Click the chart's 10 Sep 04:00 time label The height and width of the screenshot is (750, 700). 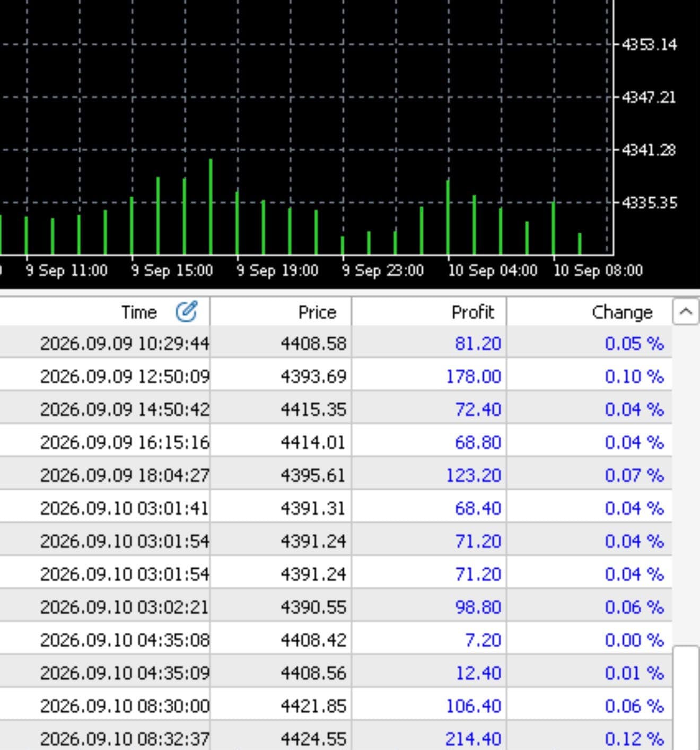[493, 271]
